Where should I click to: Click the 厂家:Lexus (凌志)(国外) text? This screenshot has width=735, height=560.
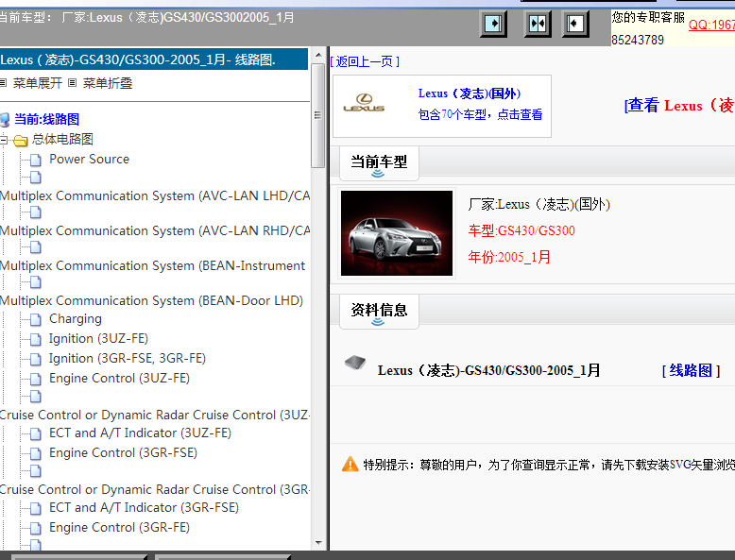[539, 204]
